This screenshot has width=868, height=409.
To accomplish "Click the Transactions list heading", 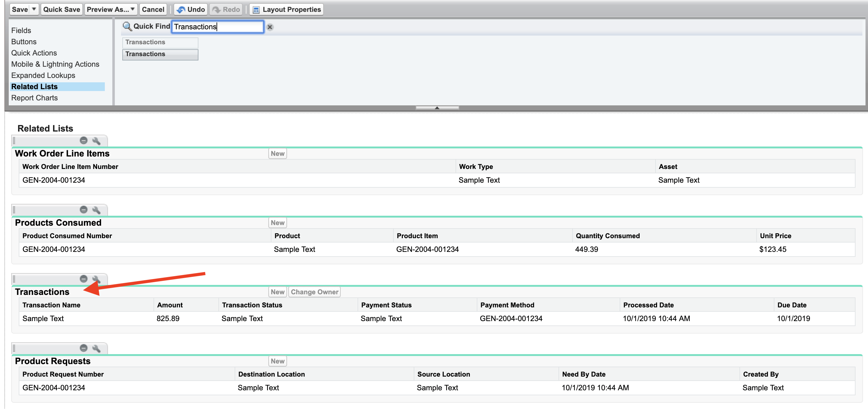I will tap(42, 292).
